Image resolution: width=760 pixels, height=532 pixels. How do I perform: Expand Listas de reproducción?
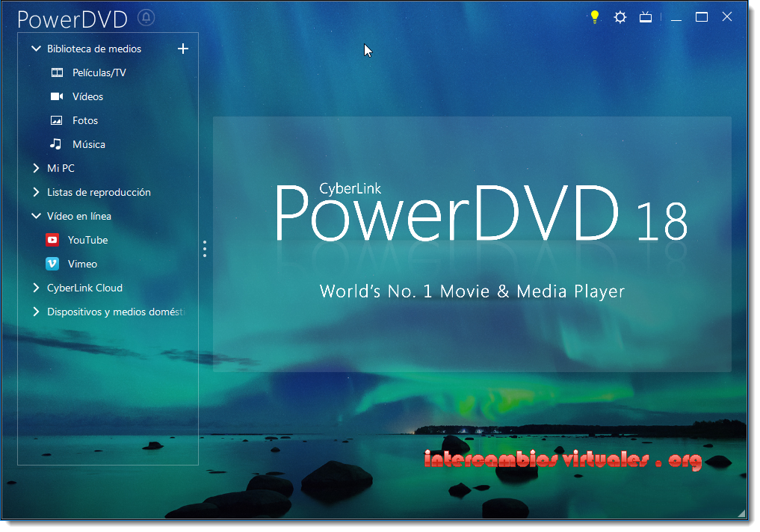pyautogui.click(x=36, y=192)
